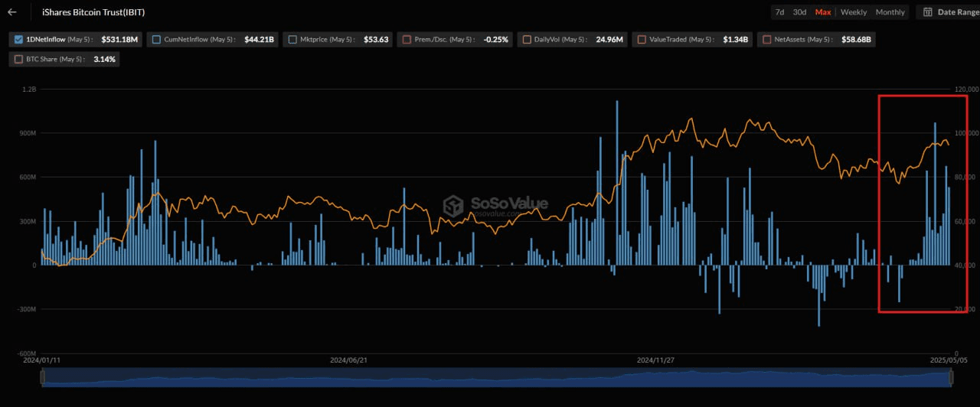
Task: Click the left handle of range slider
Action: tap(43, 377)
